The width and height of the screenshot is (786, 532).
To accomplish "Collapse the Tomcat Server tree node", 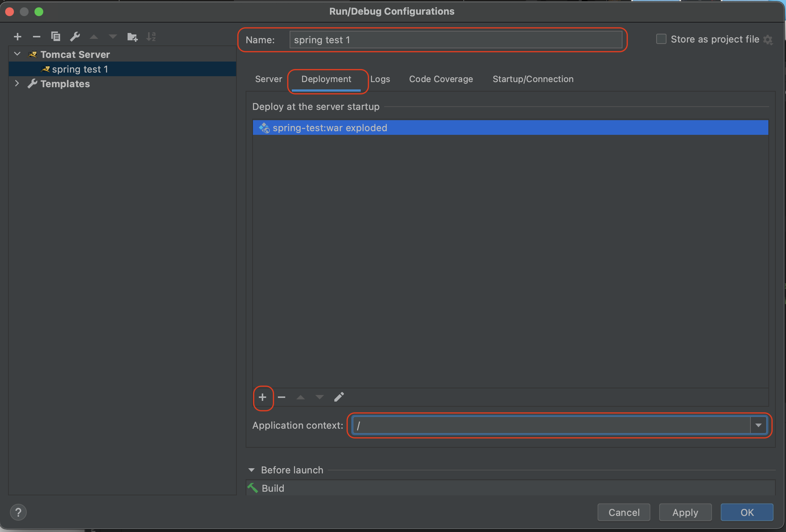I will (17, 54).
